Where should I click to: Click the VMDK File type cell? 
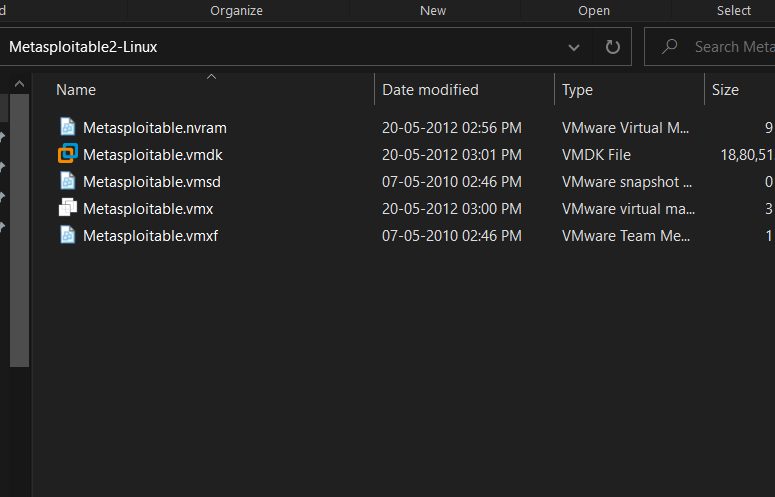[x=597, y=155]
